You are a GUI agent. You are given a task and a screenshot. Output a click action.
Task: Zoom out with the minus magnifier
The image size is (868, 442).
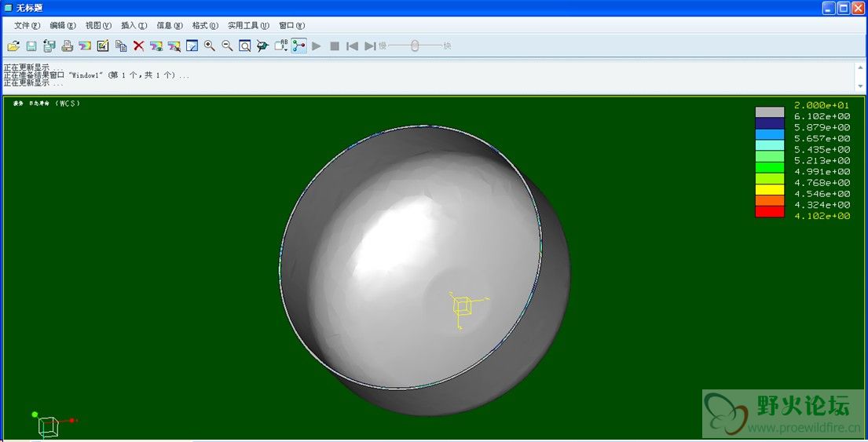227,46
